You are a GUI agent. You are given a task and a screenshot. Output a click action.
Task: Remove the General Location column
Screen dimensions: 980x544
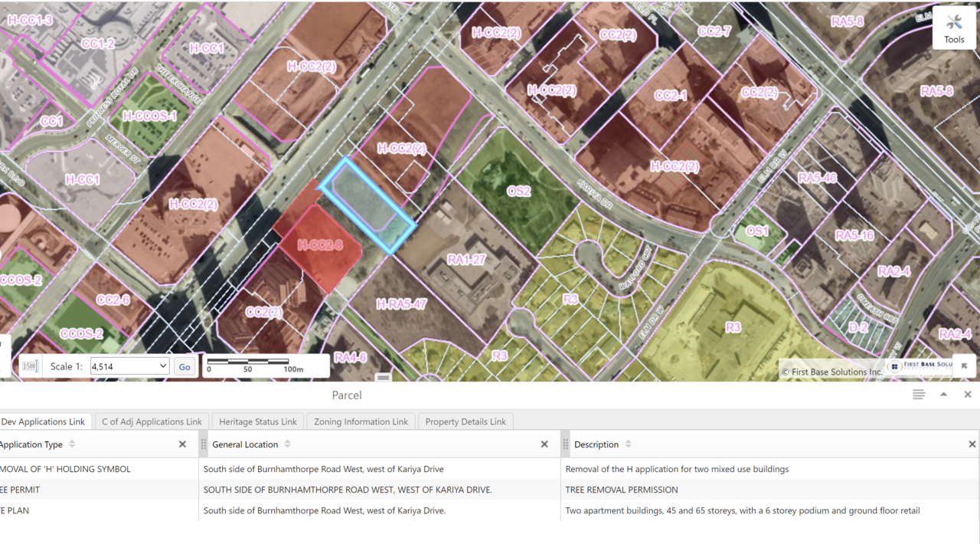click(544, 444)
